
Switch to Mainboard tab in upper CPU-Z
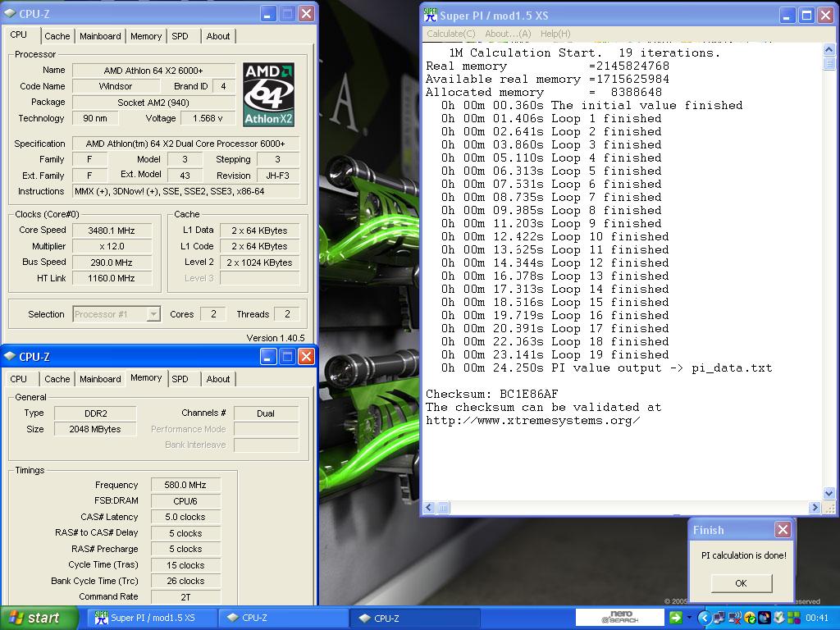click(x=100, y=36)
